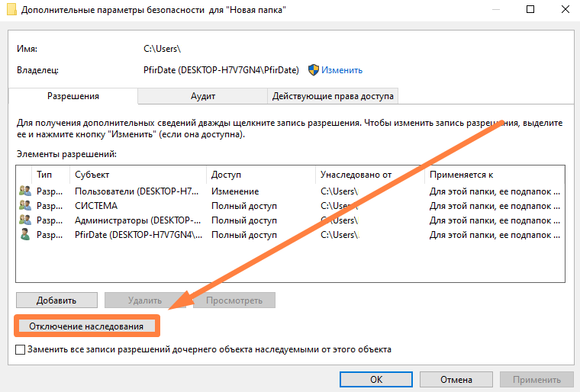Click the folder icon in title bar
Viewport: 580px width, 392px height.
(8, 9)
